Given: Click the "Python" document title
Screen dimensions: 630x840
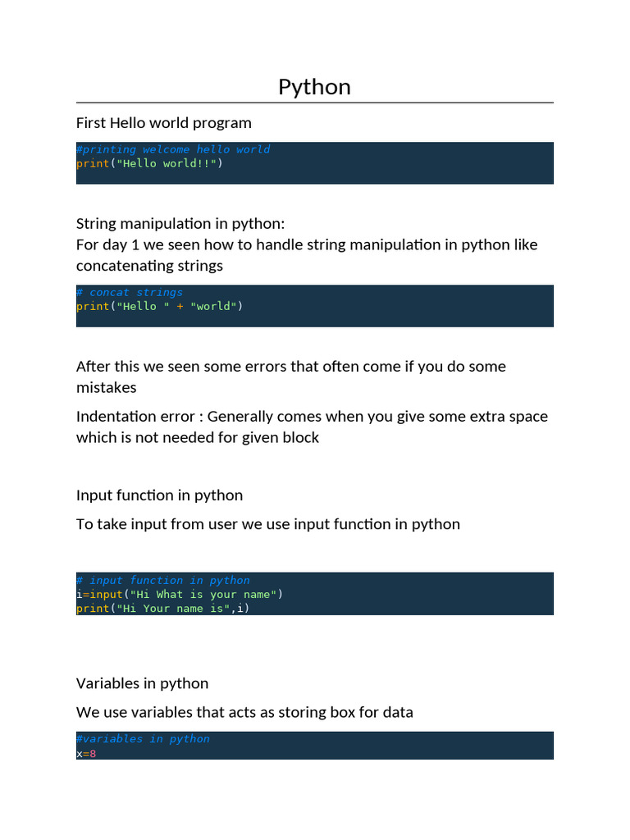Looking at the screenshot, I should click(x=314, y=87).
